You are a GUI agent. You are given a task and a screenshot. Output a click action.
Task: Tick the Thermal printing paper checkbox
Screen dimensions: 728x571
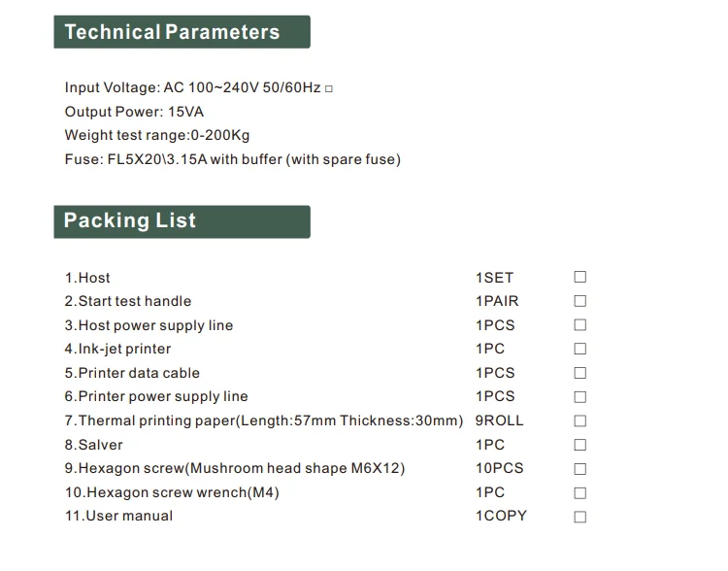point(580,420)
